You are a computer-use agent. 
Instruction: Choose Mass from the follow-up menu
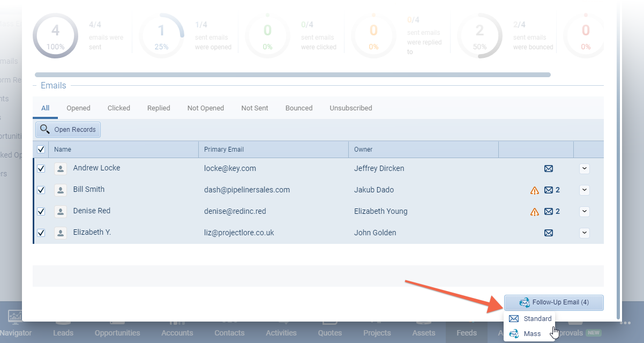point(530,334)
